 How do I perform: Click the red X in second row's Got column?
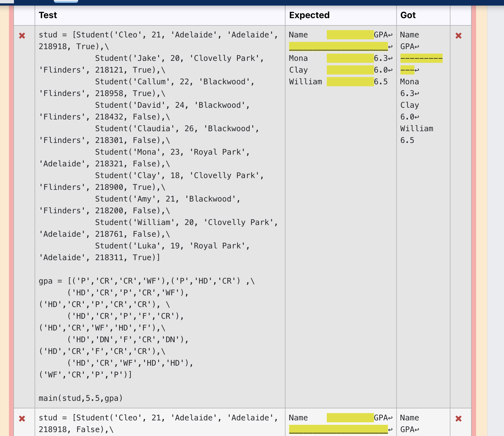459,418
